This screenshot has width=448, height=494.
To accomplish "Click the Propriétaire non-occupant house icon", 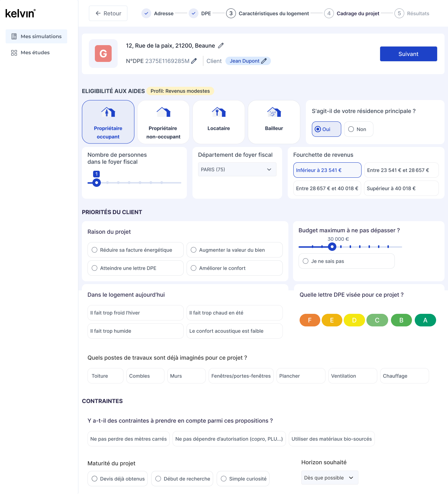I will (x=163, y=112).
